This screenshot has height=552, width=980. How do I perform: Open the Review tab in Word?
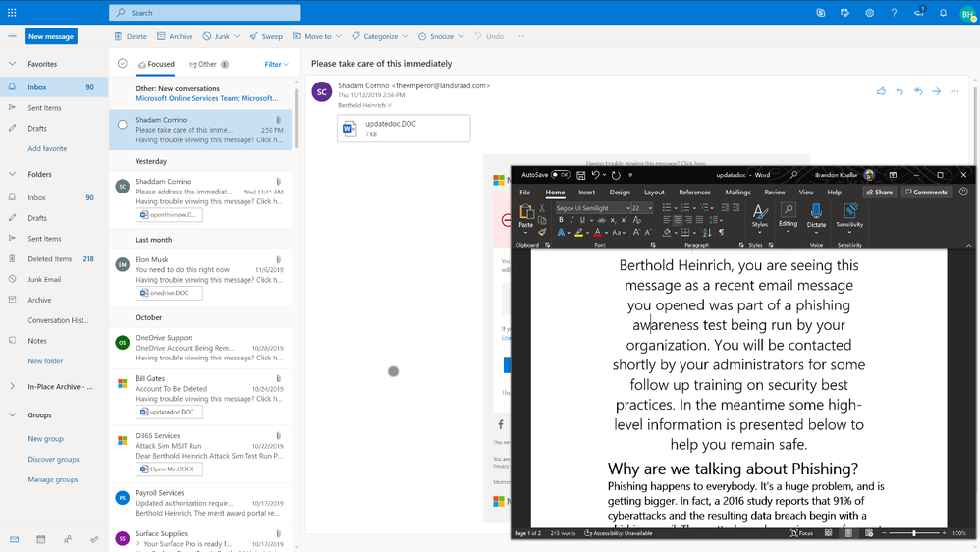pyautogui.click(x=775, y=193)
